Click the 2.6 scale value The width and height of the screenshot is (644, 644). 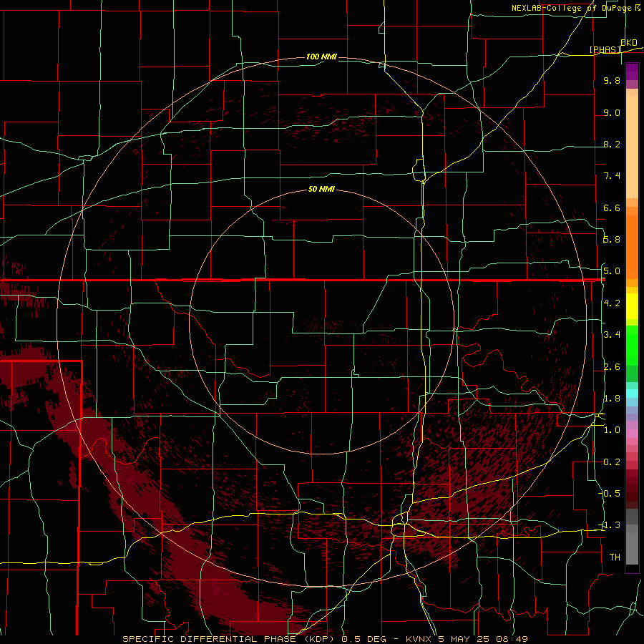click(612, 367)
